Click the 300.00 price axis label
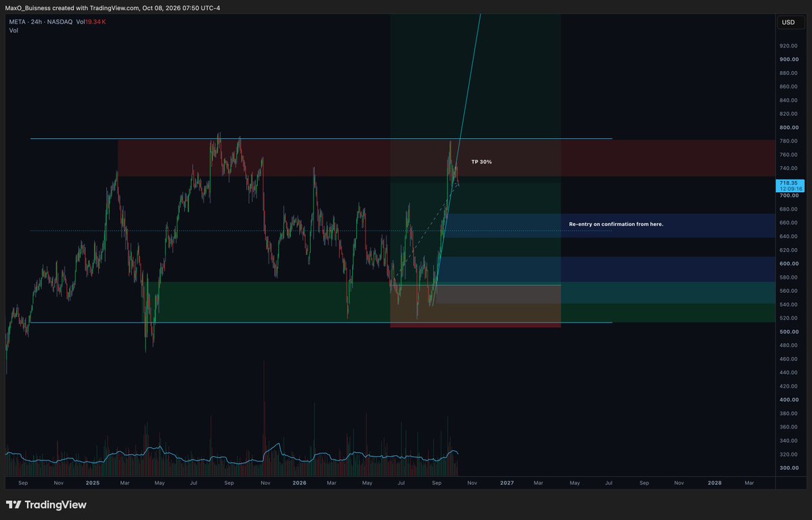812x520 pixels. [788, 468]
